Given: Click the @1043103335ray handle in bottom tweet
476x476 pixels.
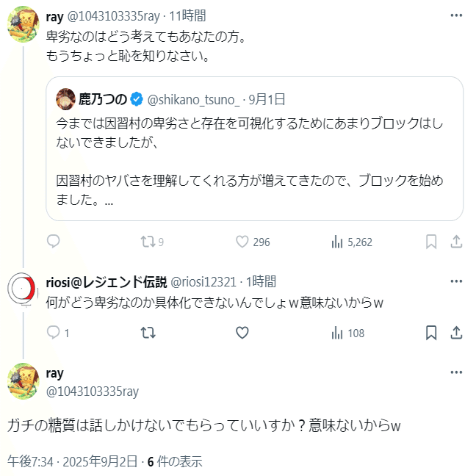Looking at the screenshot, I should (93, 391).
